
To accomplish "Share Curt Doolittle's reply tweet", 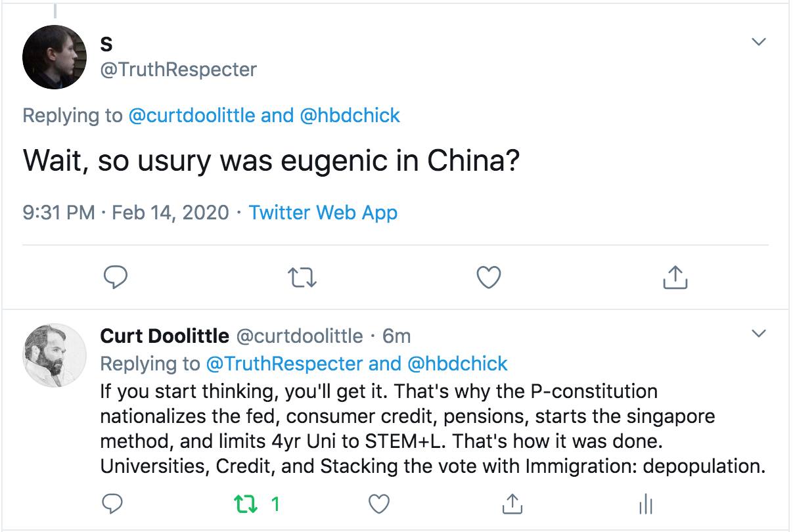I will (x=512, y=504).
